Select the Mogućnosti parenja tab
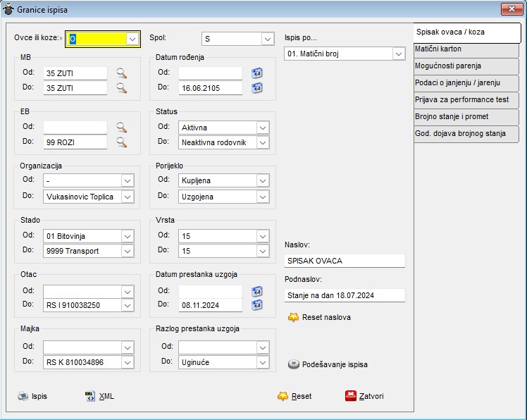Screen dimensions: 527x420 click(466, 66)
